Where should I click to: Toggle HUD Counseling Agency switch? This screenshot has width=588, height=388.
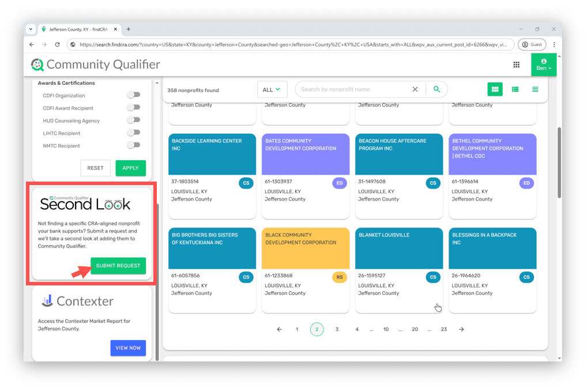point(134,120)
